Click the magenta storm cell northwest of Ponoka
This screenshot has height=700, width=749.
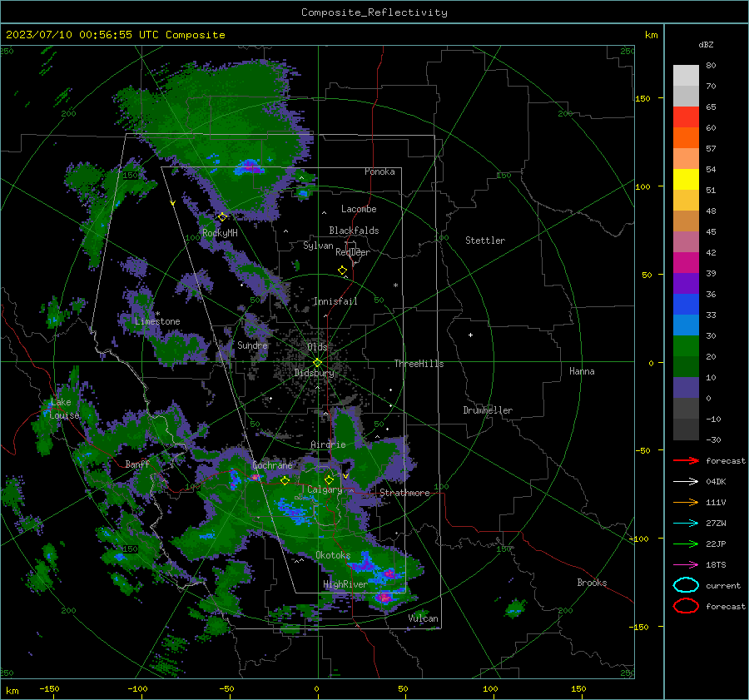(x=251, y=166)
